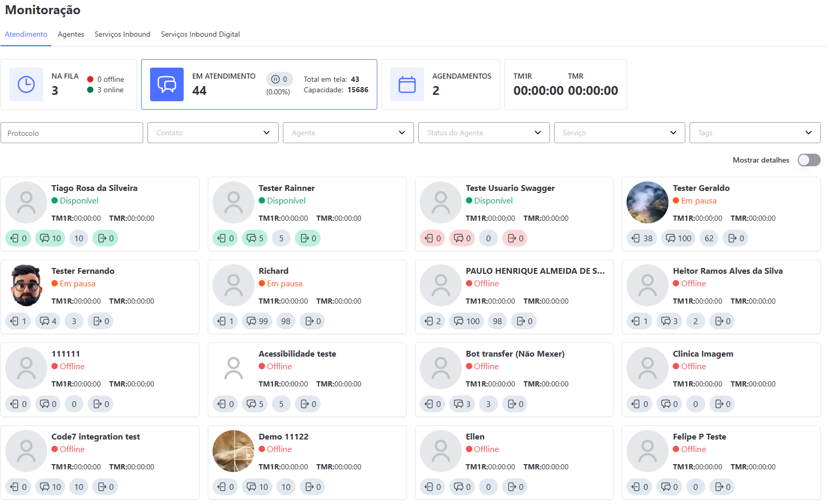Click Demo 11122 profile picture thumbnail
The height and width of the screenshot is (504, 827).
(233, 451)
